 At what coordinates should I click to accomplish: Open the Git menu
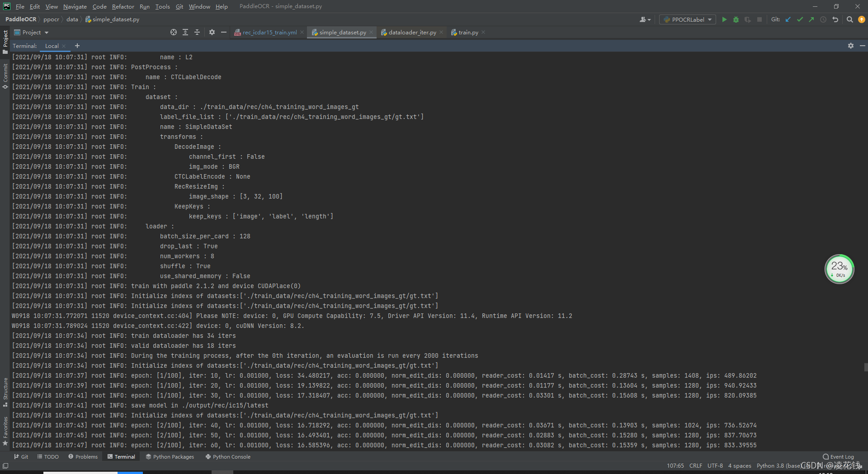coord(179,6)
